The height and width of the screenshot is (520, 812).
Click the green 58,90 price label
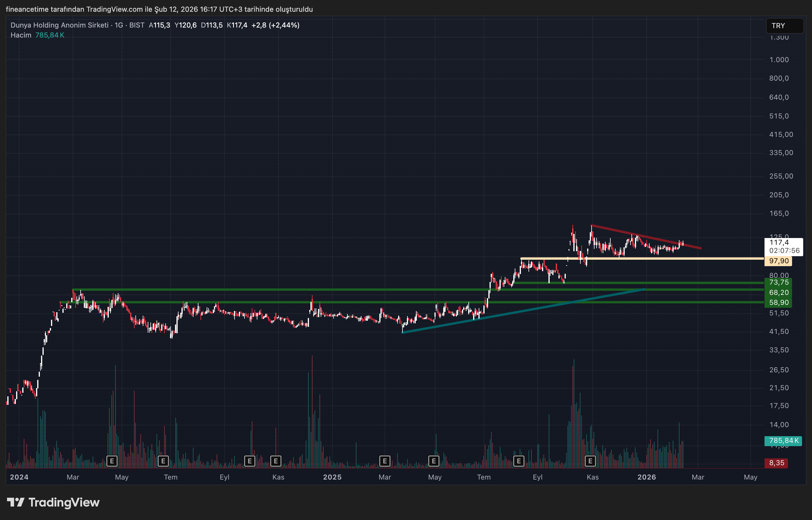pyautogui.click(x=778, y=303)
